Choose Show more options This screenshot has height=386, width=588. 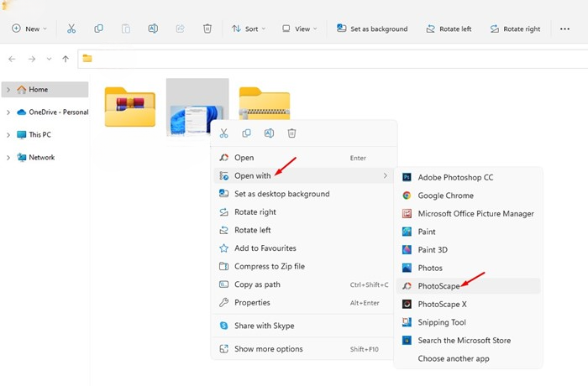(x=303, y=349)
